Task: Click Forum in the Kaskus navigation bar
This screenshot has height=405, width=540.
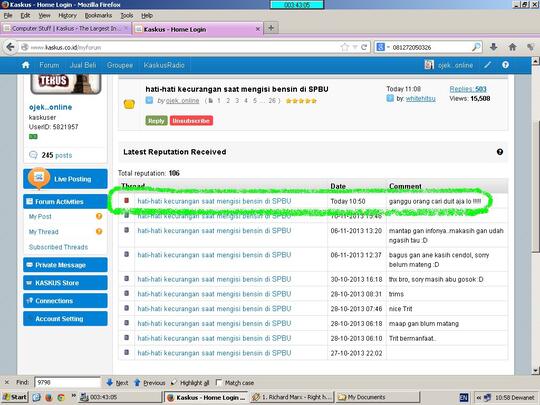Action: coord(49,65)
